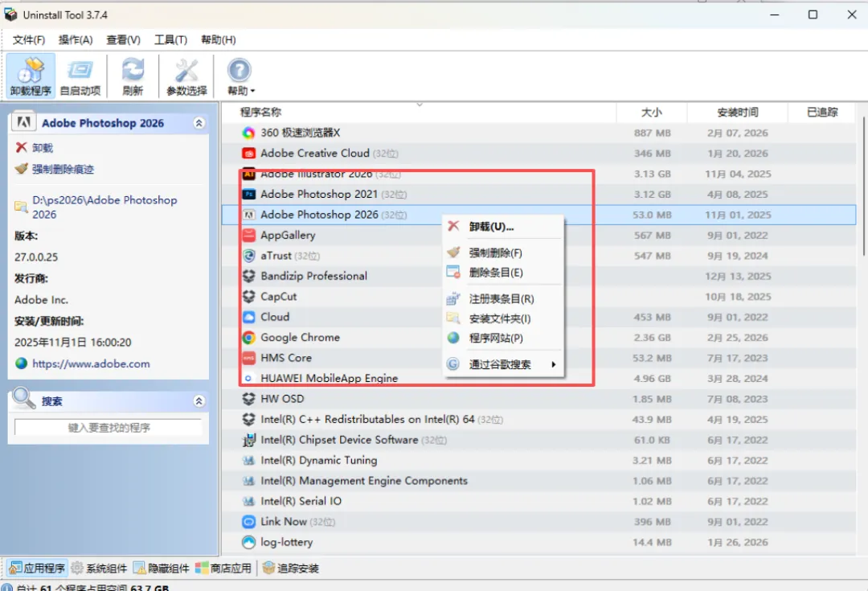Click the aTrust shield icon
The width and height of the screenshot is (868, 591).
(x=248, y=256)
